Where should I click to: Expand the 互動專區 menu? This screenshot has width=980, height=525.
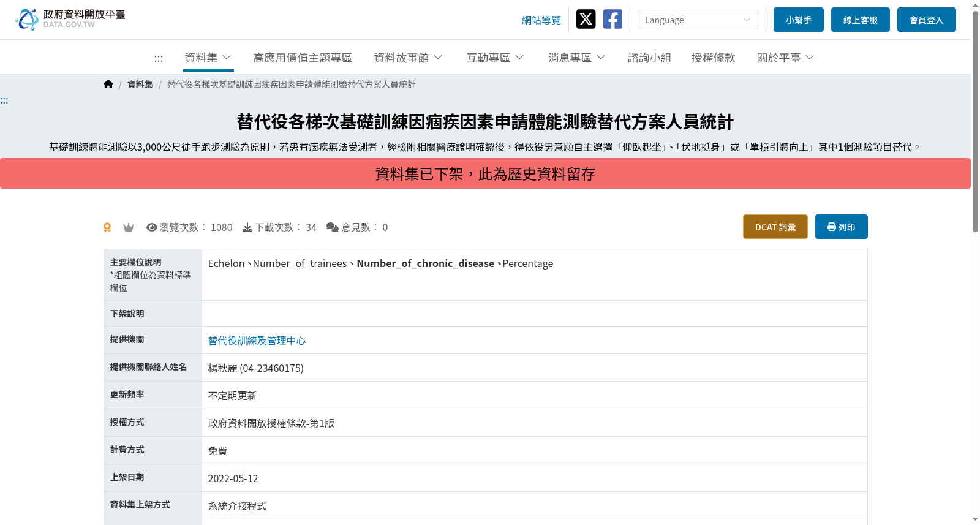(x=495, y=58)
